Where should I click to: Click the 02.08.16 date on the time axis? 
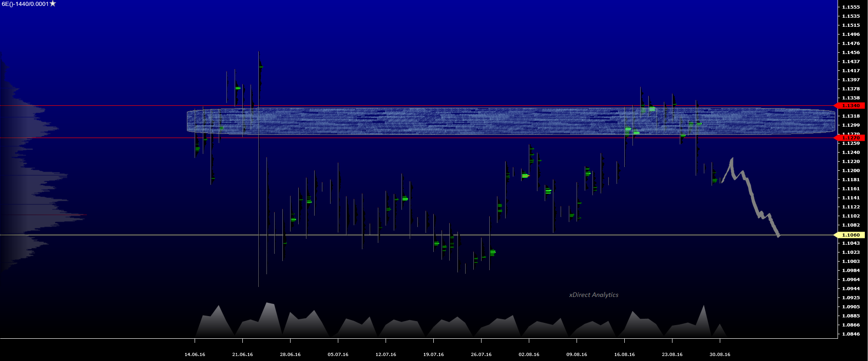pos(529,355)
